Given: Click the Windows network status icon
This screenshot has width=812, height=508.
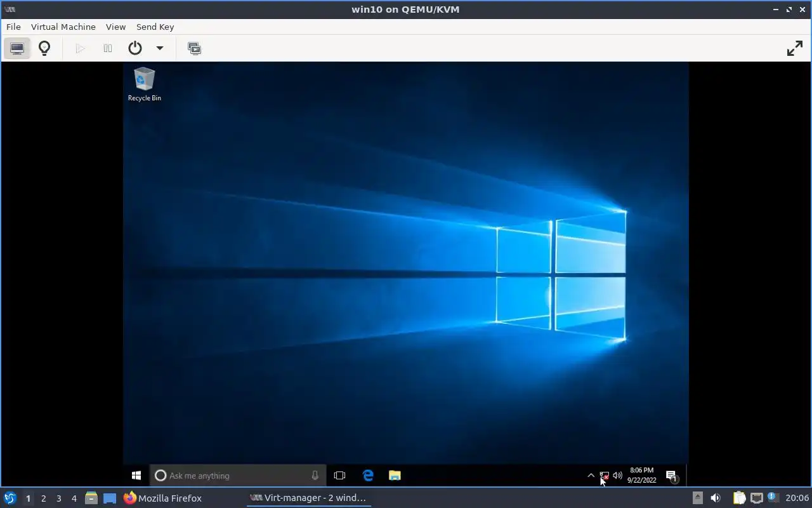Looking at the screenshot, I should click(605, 476).
